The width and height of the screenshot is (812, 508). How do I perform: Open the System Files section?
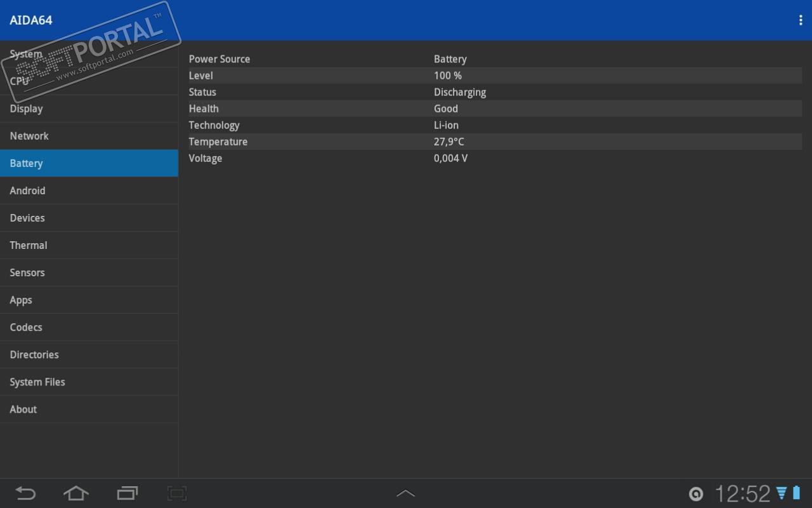(x=89, y=382)
